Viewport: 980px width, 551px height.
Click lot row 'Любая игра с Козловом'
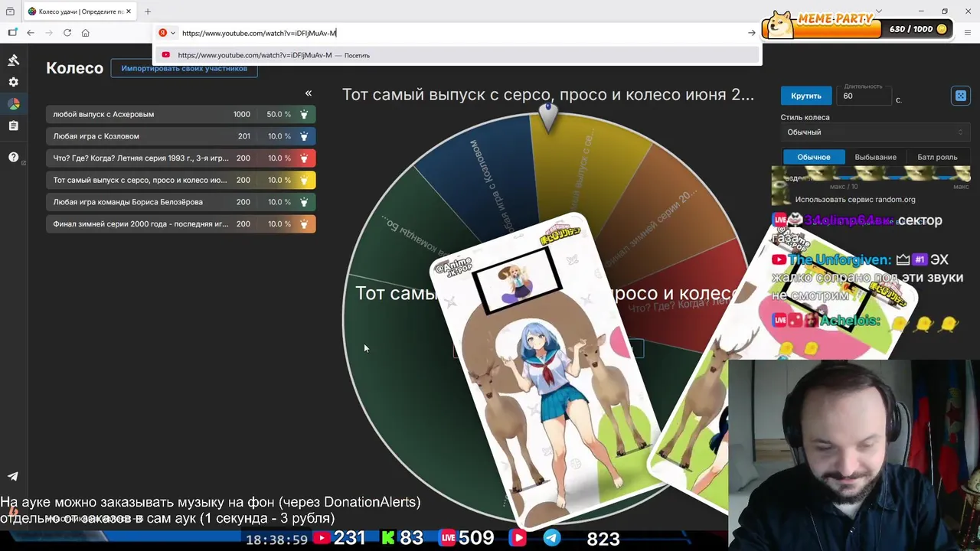click(x=181, y=136)
